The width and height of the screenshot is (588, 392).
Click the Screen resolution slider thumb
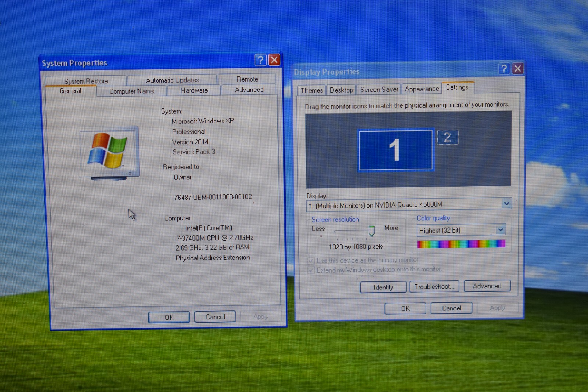(x=372, y=231)
